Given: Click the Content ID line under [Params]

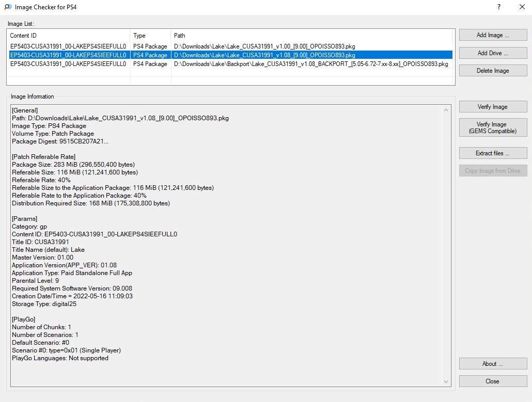Looking at the screenshot, I should pos(95,234).
